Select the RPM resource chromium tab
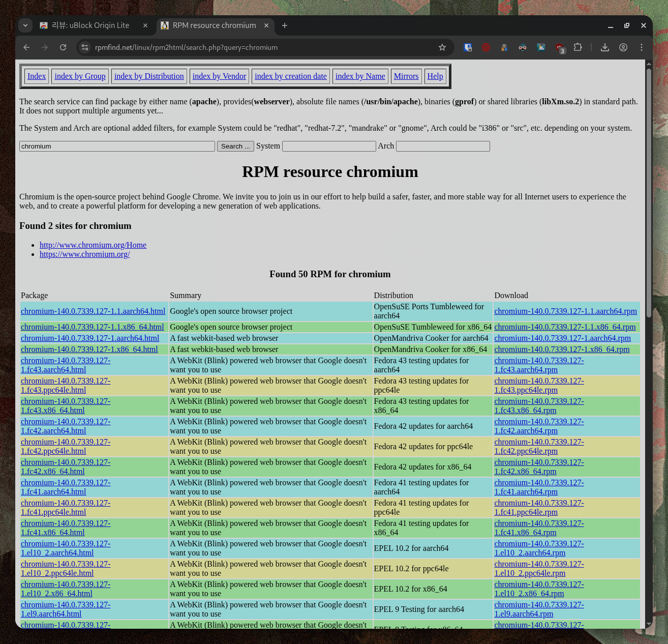668x644 pixels. coord(215,25)
